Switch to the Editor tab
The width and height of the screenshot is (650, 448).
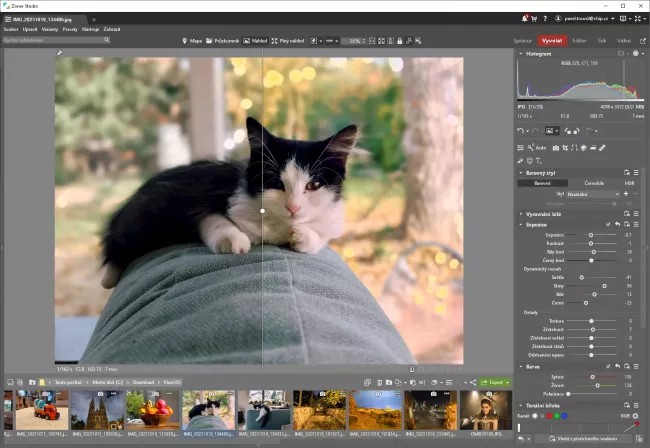579,41
